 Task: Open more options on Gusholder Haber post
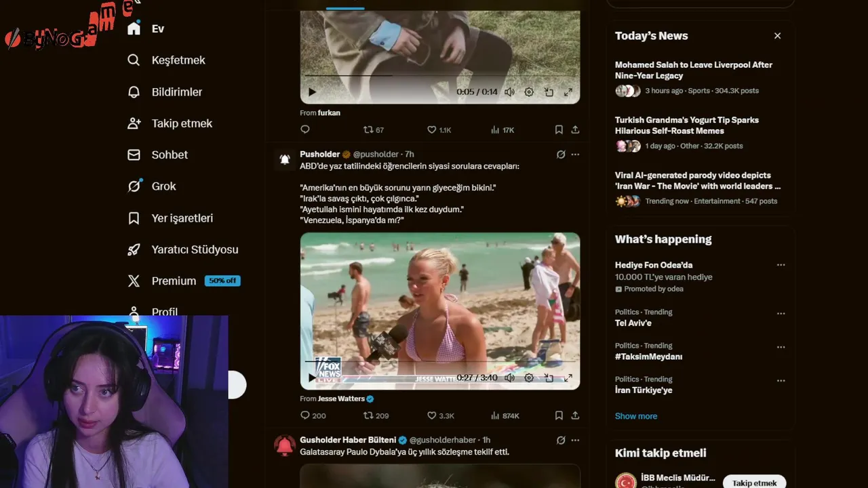click(x=575, y=440)
